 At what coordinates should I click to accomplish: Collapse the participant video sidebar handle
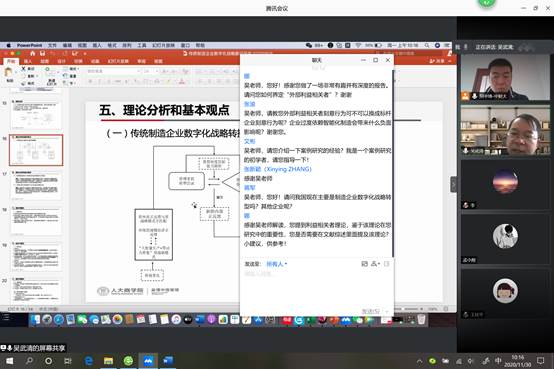[454, 184]
